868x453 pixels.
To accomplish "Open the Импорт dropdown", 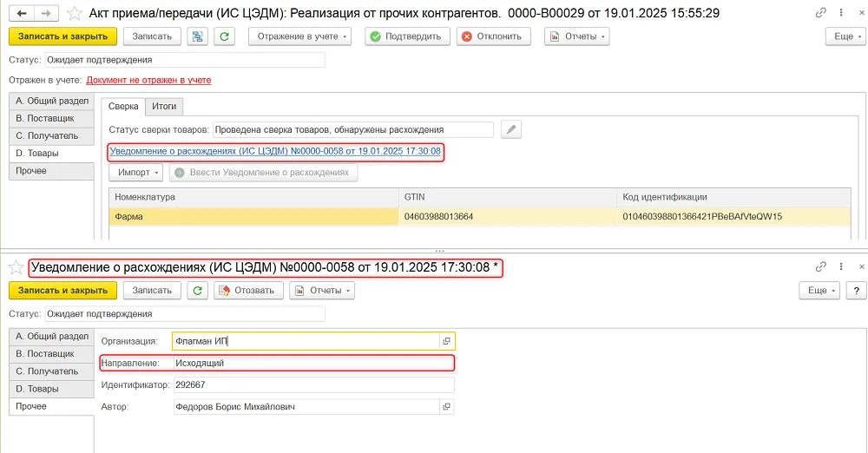I will 135,173.
